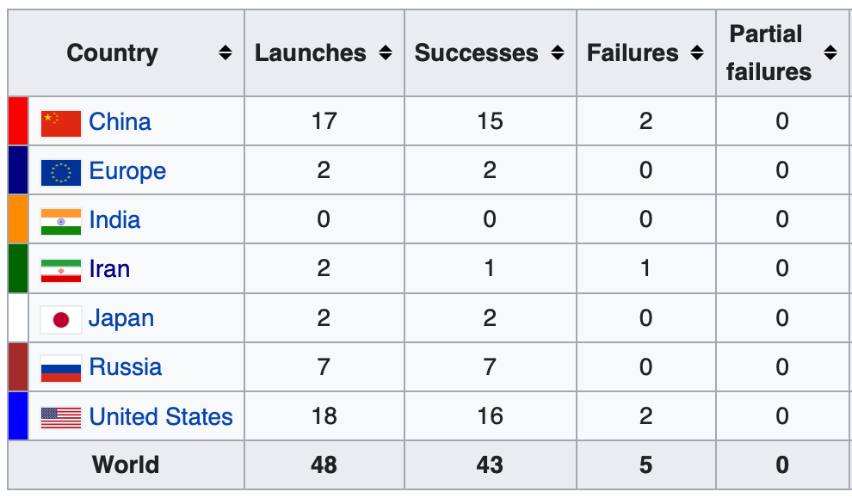Open the United States link
Screen dimensions: 852x504
(x=161, y=417)
